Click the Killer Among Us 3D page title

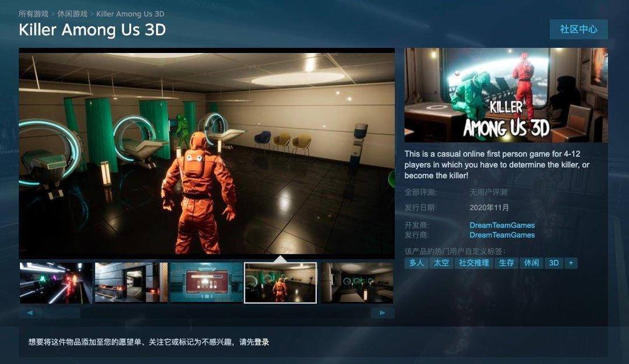pyautogui.click(x=92, y=30)
